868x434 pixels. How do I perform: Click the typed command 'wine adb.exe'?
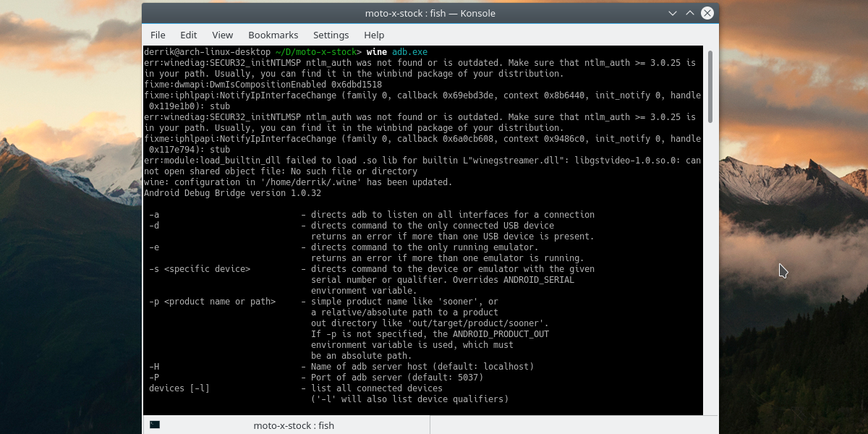pyautogui.click(x=398, y=52)
